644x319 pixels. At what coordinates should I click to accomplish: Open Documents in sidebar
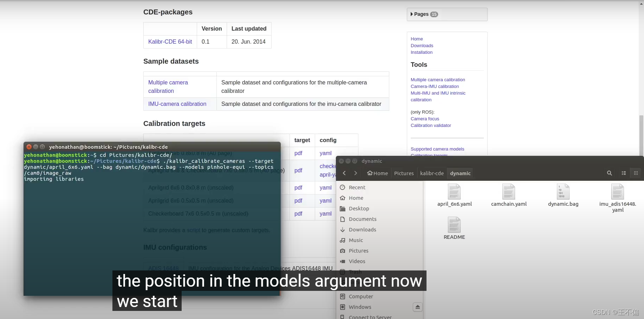tap(363, 219)
